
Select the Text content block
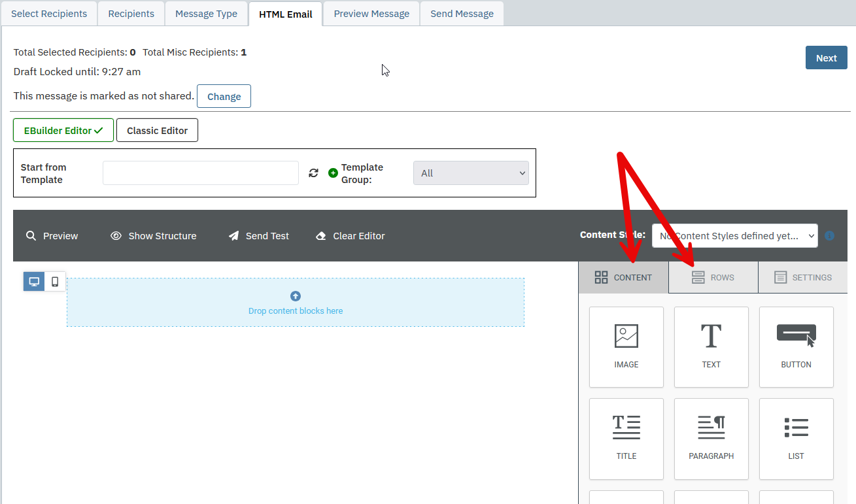711,347
